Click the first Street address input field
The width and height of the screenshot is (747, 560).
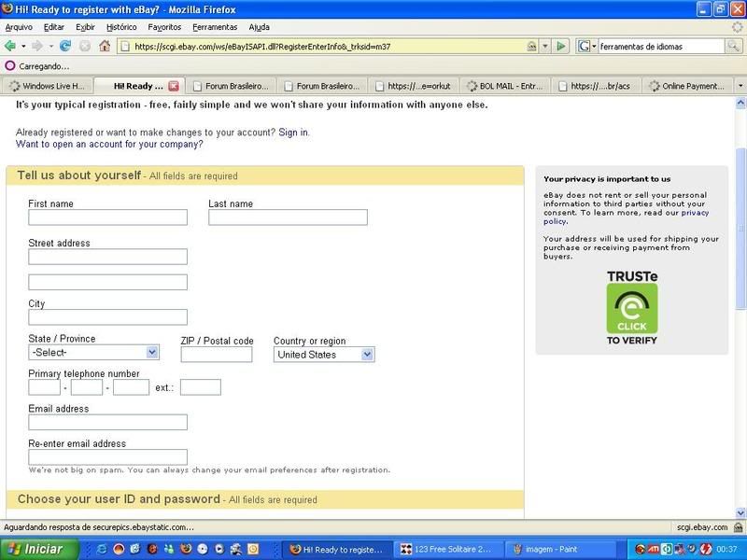(x=107, y=257)
